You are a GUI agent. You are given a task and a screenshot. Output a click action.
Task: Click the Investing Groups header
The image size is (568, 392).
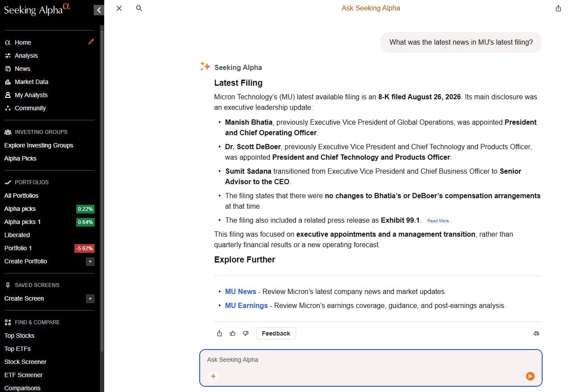click(x=36, y=132)
